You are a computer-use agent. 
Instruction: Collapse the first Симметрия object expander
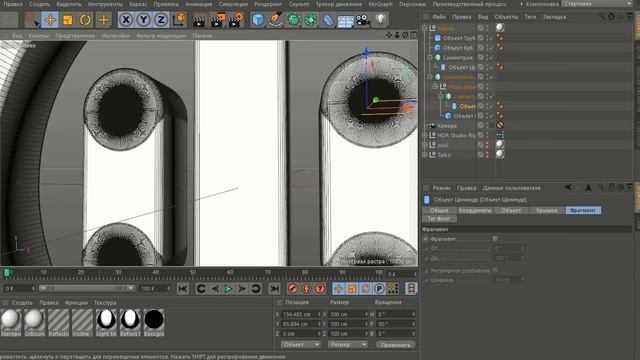(430, 58)
